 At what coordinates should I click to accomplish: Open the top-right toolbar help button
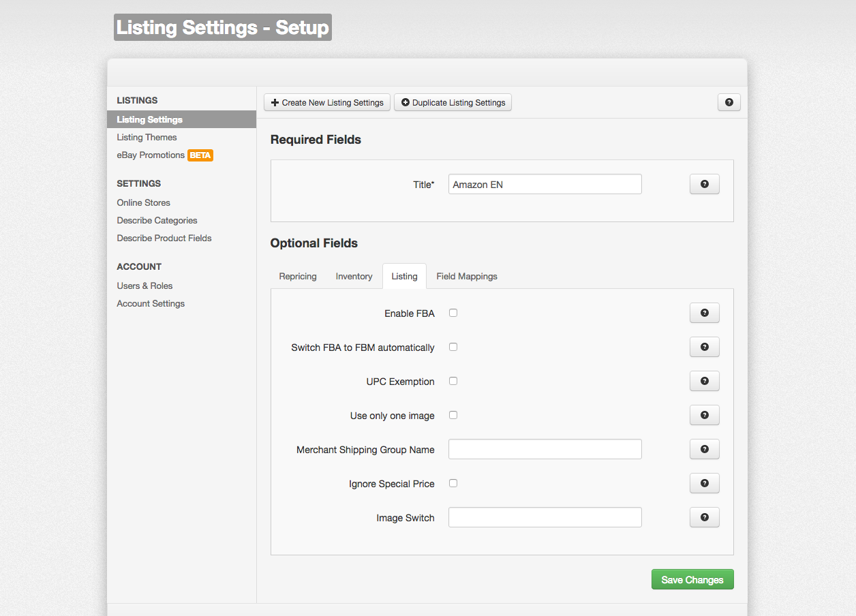729,102
